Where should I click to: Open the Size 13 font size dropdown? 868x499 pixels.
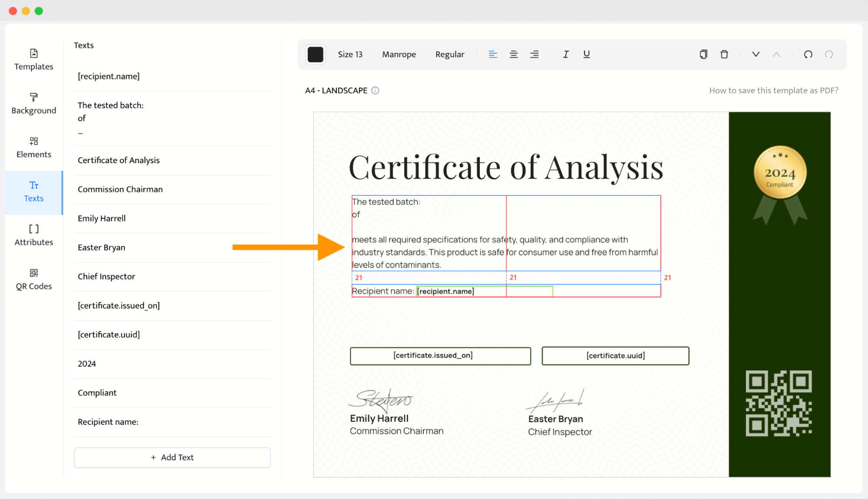(x=350, y=54)
